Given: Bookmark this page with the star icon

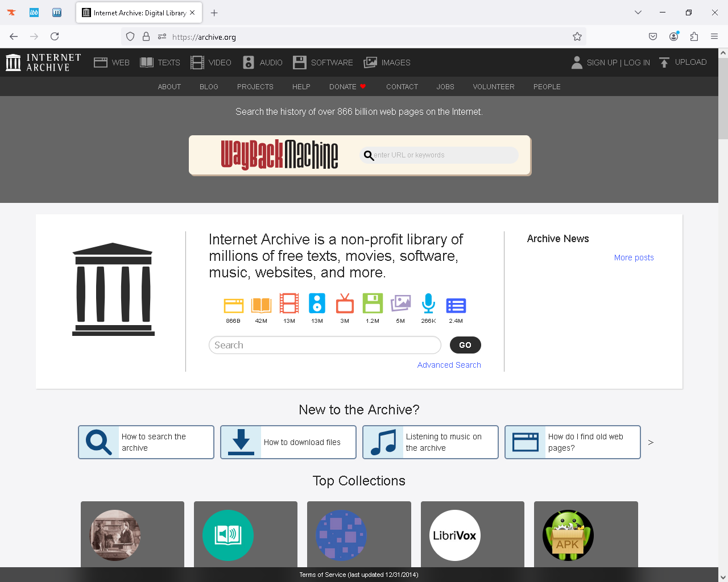Looking at the screenshot, I should click(x=577, y=36).
